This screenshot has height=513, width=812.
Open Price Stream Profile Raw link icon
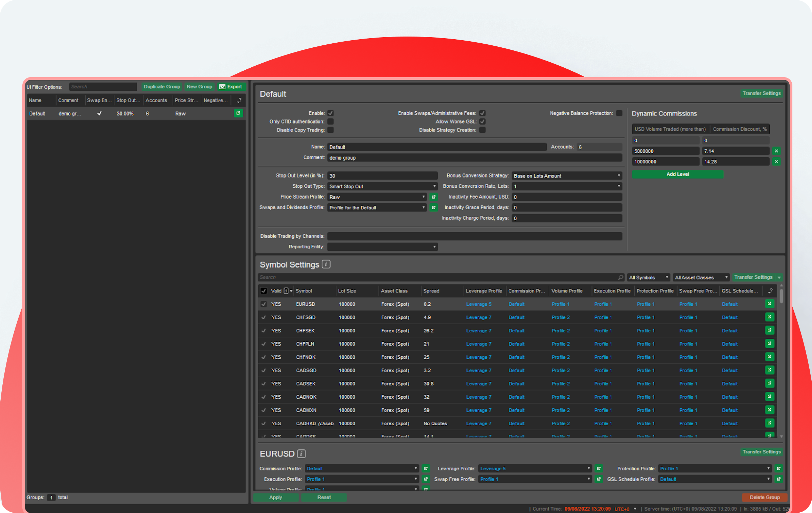pos(433,197)
